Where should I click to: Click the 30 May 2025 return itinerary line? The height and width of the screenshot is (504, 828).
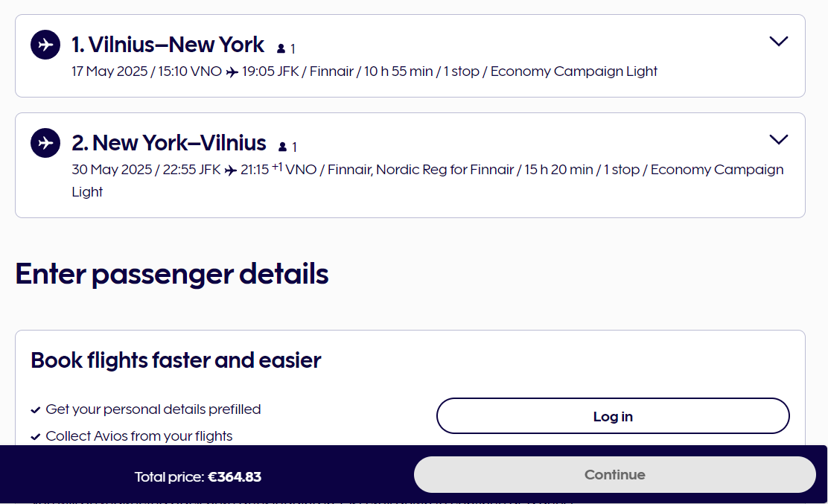pos(427,180)
